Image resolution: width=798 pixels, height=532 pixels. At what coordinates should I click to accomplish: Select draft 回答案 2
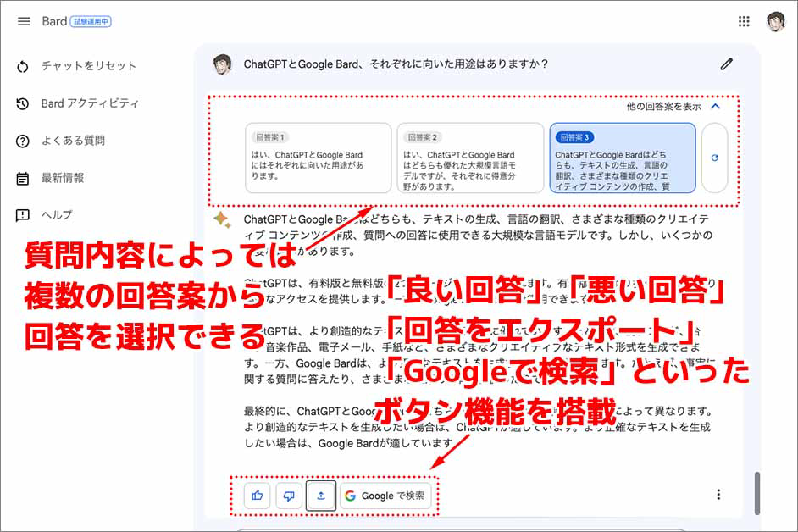point(470,158)
